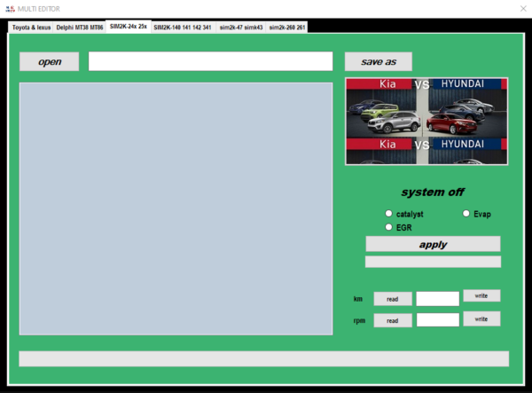Click the MULTI EDITOR app icon
This screenshot has width=532, height=393.
click(10, 9)
